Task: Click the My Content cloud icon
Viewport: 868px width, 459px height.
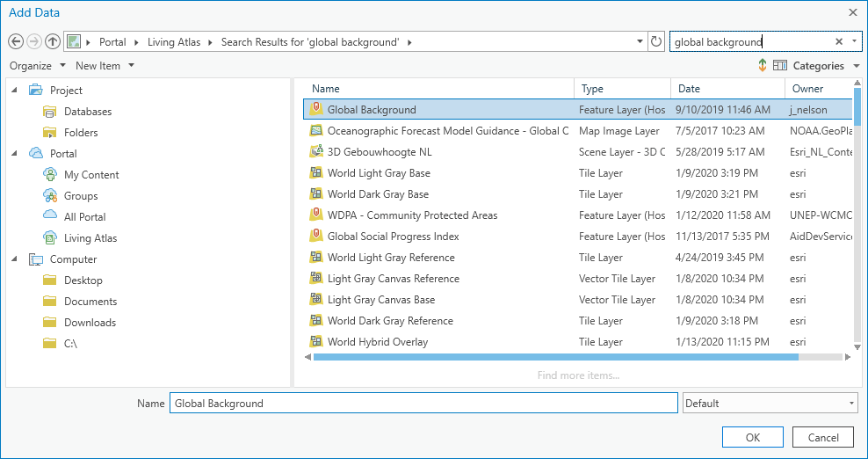Action: tap(50, 175)
